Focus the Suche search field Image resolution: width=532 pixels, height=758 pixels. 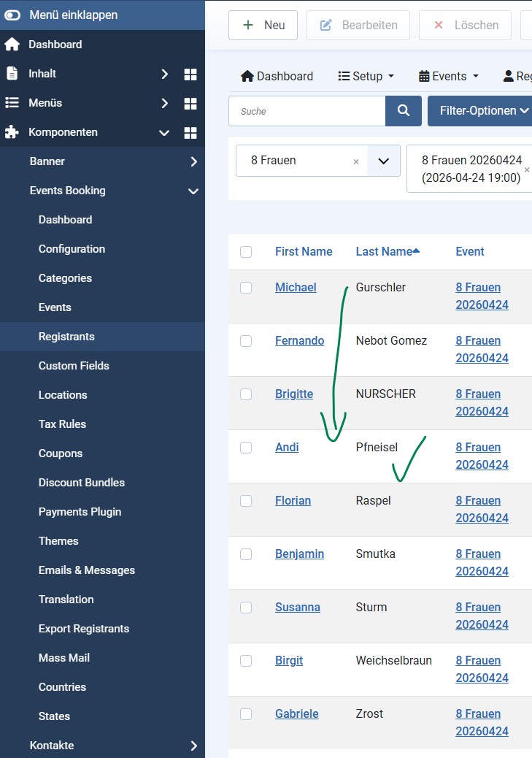(x=307, y=111)
